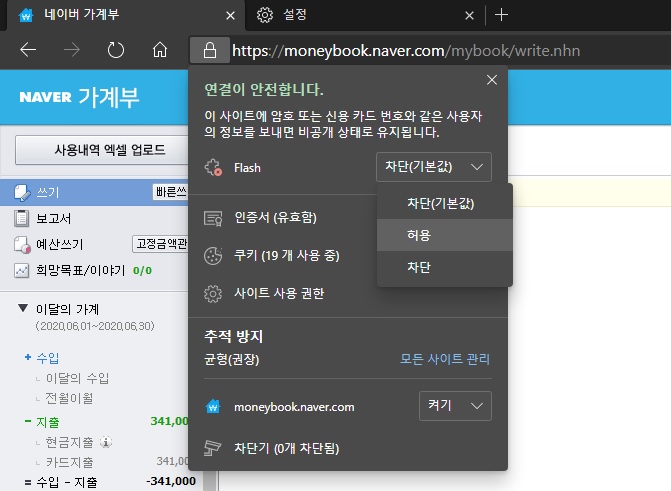
Task: Click the 보고서 document icon
Action: (21, 218)
